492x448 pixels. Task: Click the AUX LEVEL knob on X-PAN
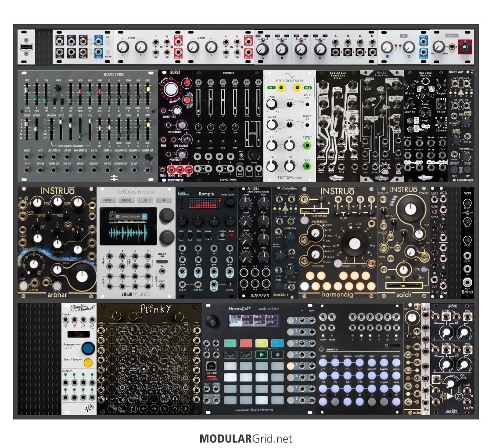(451, 383)
